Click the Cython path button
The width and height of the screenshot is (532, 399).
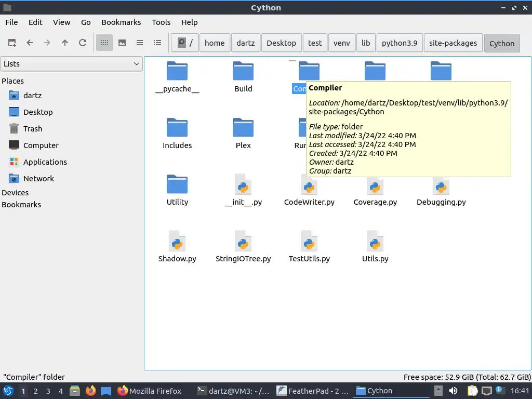coord(502,44)
